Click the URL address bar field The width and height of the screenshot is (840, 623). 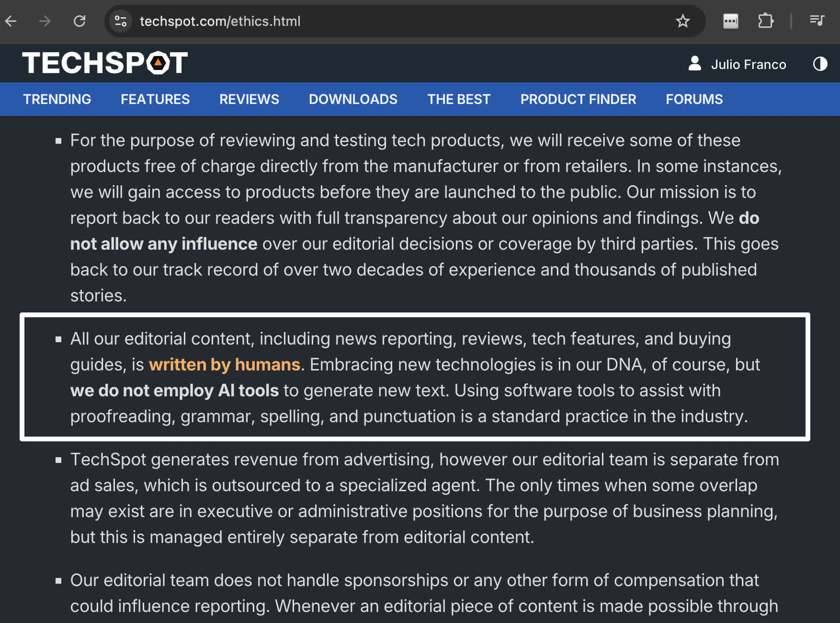click(x=383, y=21)
